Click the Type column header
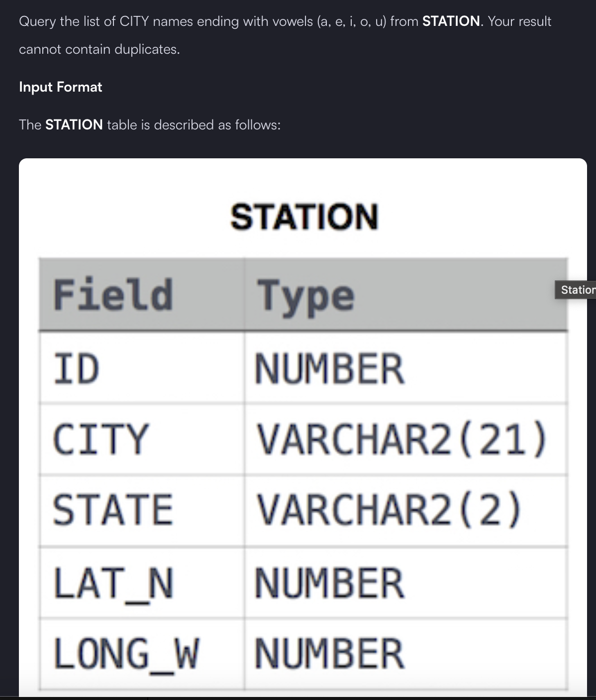The width and height of the screenshot is (596, 700). tap(405, 294)
